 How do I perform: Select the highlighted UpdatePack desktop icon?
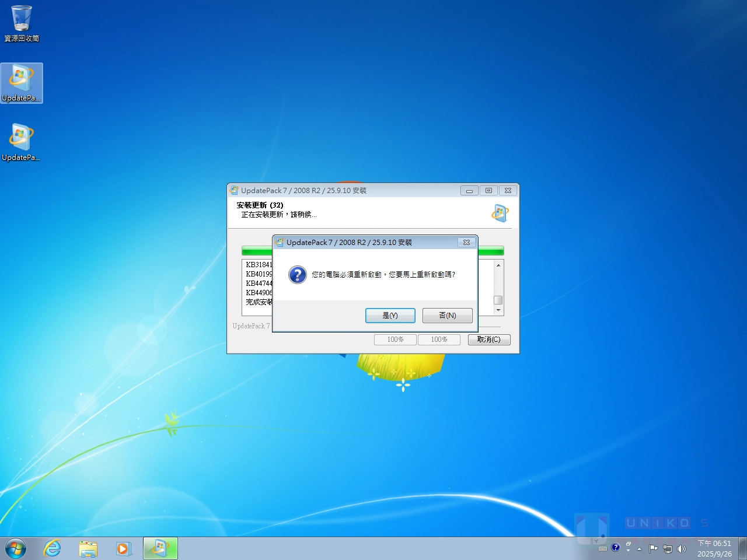coord(22,83)
